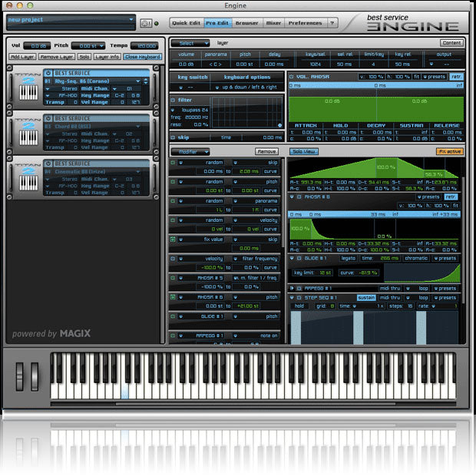Click Layer Info button
476x476 pixels.
[107, 57]
